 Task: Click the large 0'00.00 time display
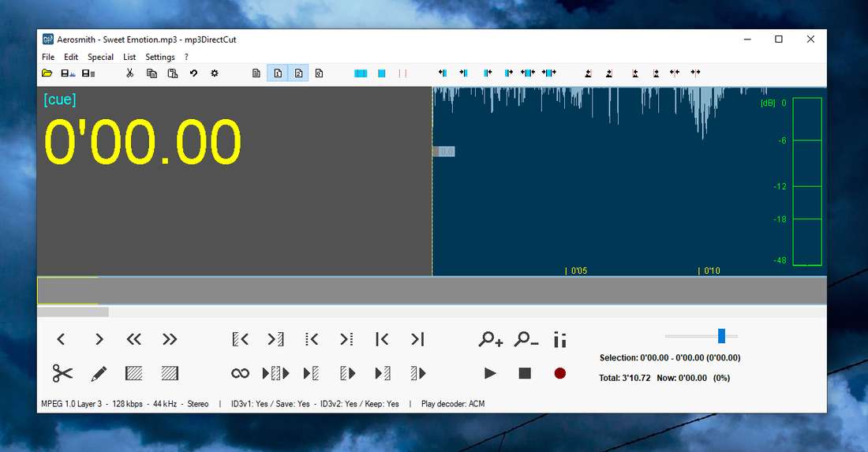click(142, 142)
